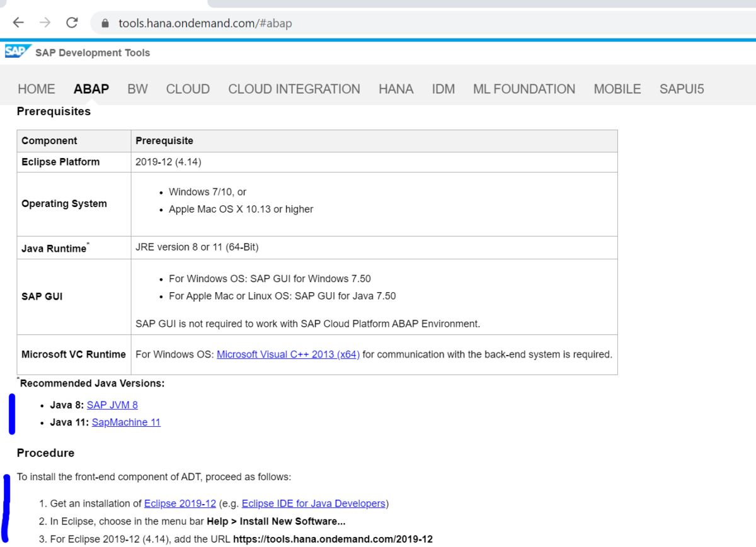This screenshot has height=547, width=756.
Task: Click the Eclipse 2019-12 download link
Action: (180, 503)
